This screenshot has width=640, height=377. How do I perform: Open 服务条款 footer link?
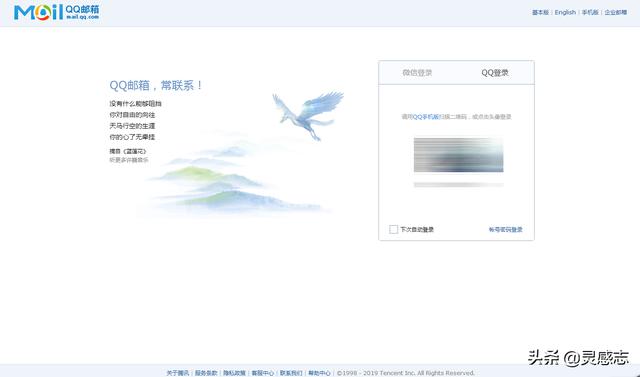(206, 373)
